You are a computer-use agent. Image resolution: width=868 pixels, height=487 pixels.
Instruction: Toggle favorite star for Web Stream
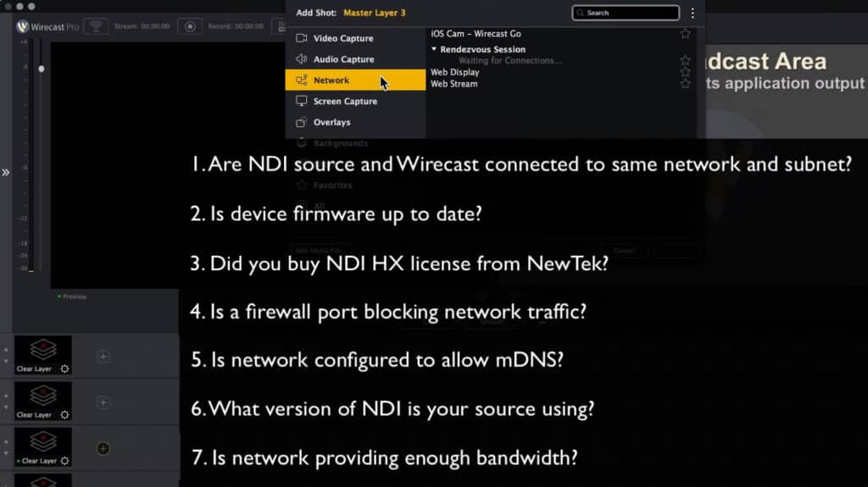[x=685, y=84]
